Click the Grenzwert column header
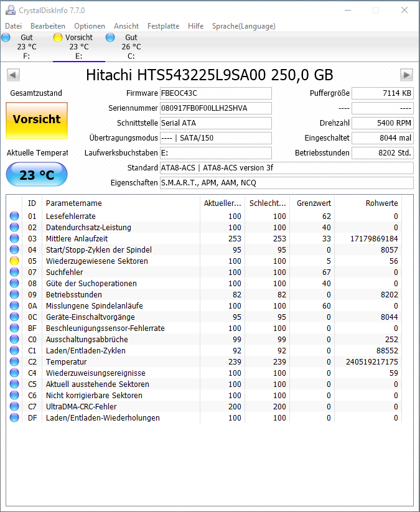Screen dimensions: 420x512 point(312,203)
